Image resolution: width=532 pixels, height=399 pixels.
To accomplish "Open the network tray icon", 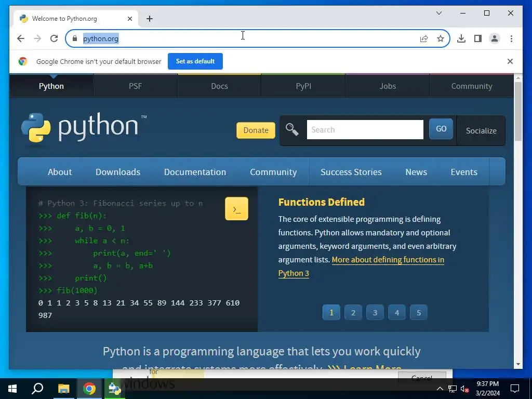I will click(x=453, y=389).
